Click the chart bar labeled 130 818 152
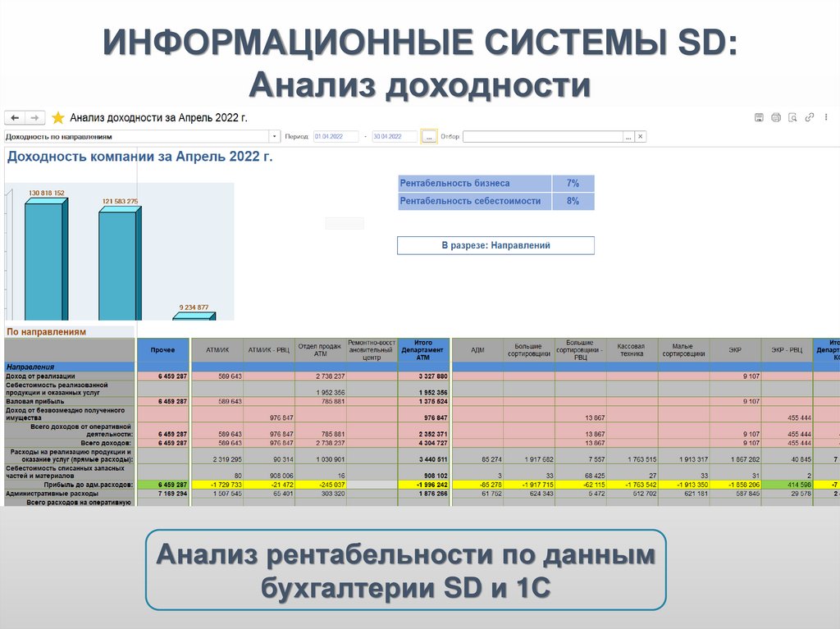 coord(46,259)
